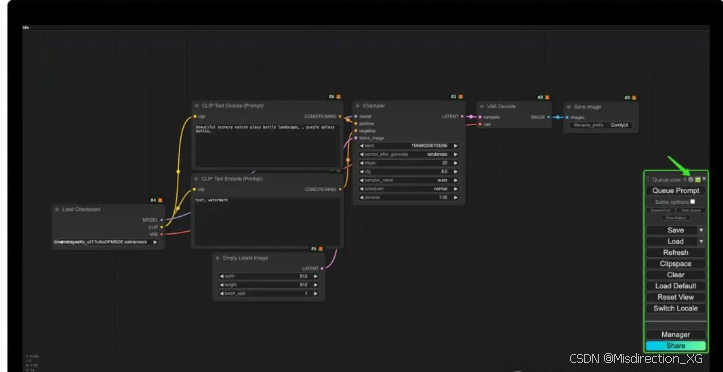Increase steps with its right arrow
The image size is (723, 372).
coord(456,163)
